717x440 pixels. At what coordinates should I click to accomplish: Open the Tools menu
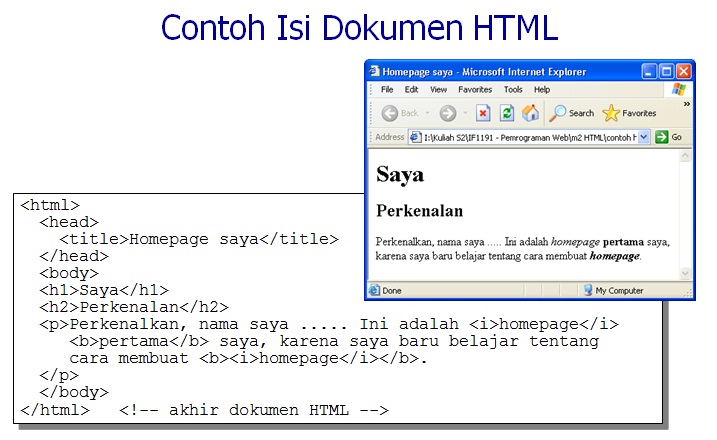click(513, 90)
